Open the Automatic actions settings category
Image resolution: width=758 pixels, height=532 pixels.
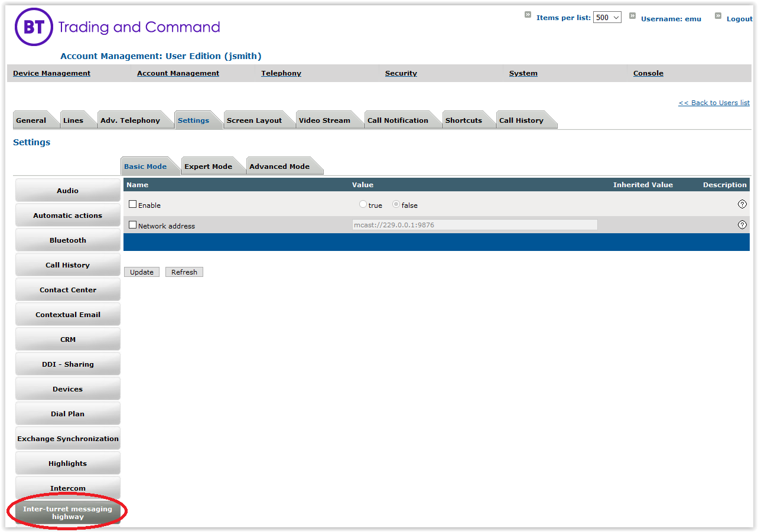(x=68, y=216)
